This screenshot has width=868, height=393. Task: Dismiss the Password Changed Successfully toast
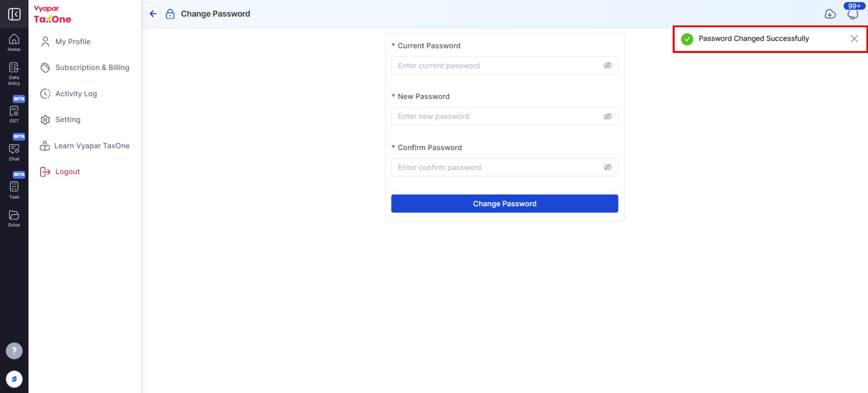pyautogui.click(x=854, y=39)
